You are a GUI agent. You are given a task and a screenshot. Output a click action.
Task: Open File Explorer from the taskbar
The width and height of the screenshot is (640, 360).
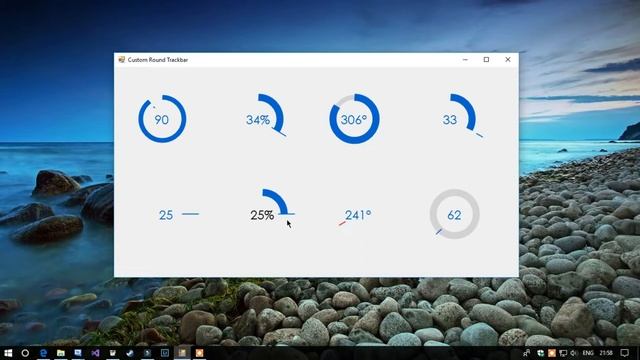pyautogui.click(x=60, y=353)
